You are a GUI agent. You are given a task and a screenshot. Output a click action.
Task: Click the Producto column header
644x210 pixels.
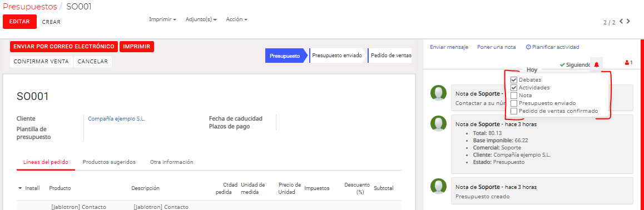click(x=60, y=188)
